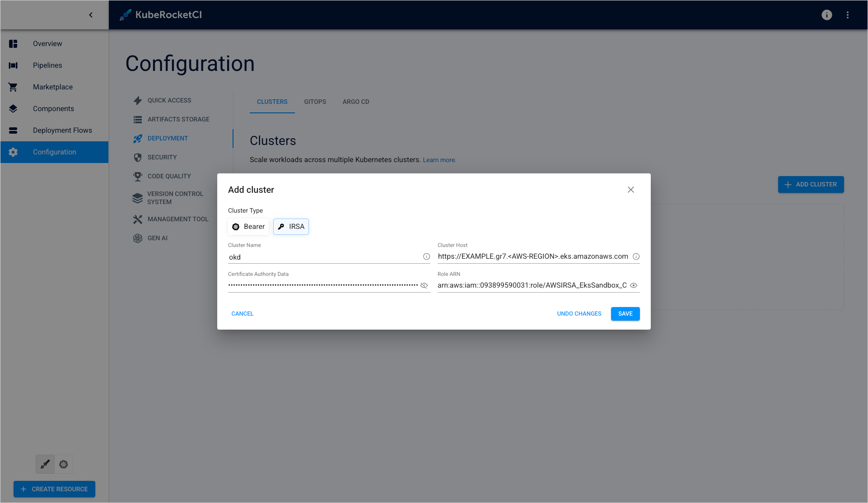Click the top-bar info circle icon
This screenshot has height=503, width=868.
tap(826, 15)
